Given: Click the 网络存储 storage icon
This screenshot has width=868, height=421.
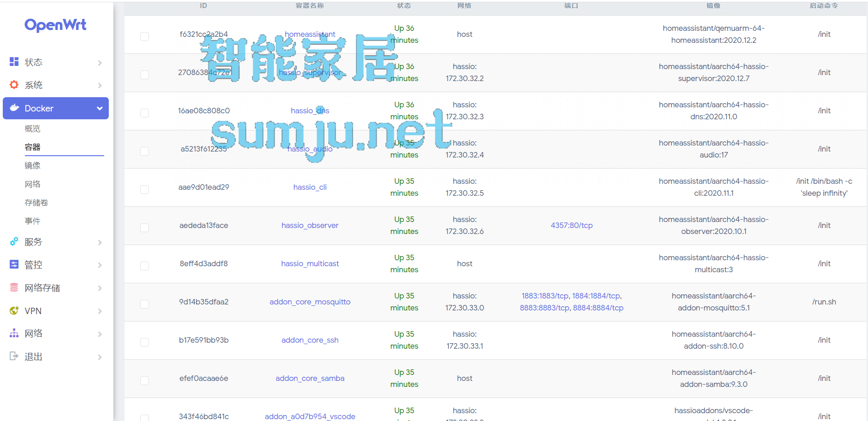Looking at the screenshot, I should [x=14, y=287].
